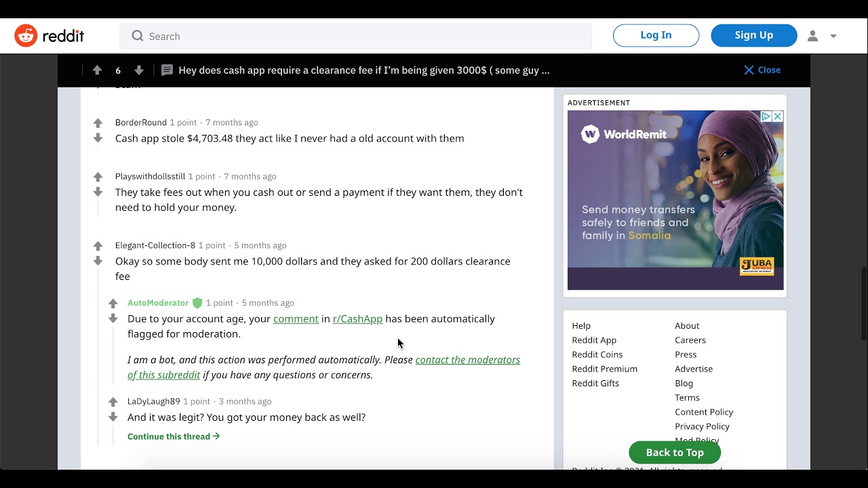Click the Reddit logo home icon
The height and width of the screenshot is (488, 868).
[26, 36]
